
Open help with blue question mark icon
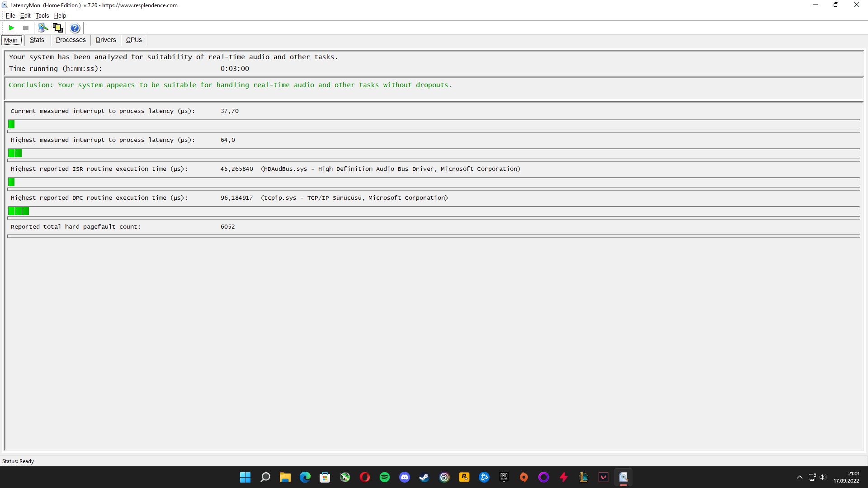pos(75,28)
